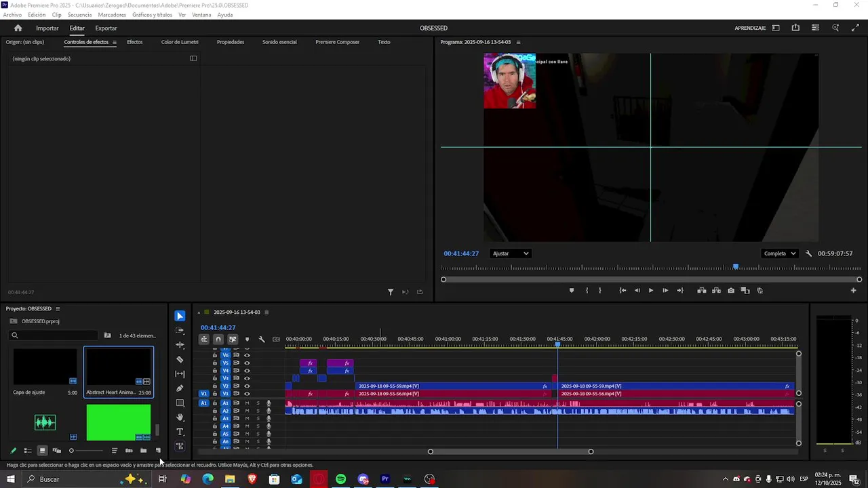Screen dimensions: 868x488
Task: Mark Out point in Program monitor
Action: point(599,290)
